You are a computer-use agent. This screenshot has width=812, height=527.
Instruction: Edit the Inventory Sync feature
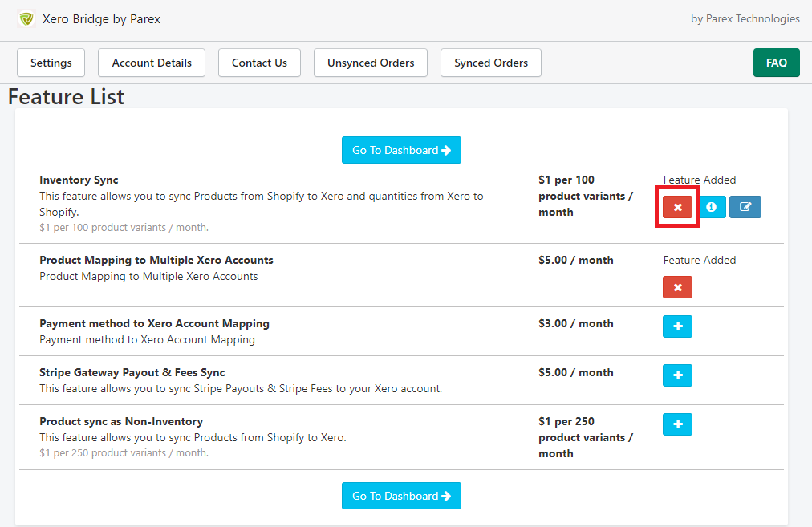745,207
